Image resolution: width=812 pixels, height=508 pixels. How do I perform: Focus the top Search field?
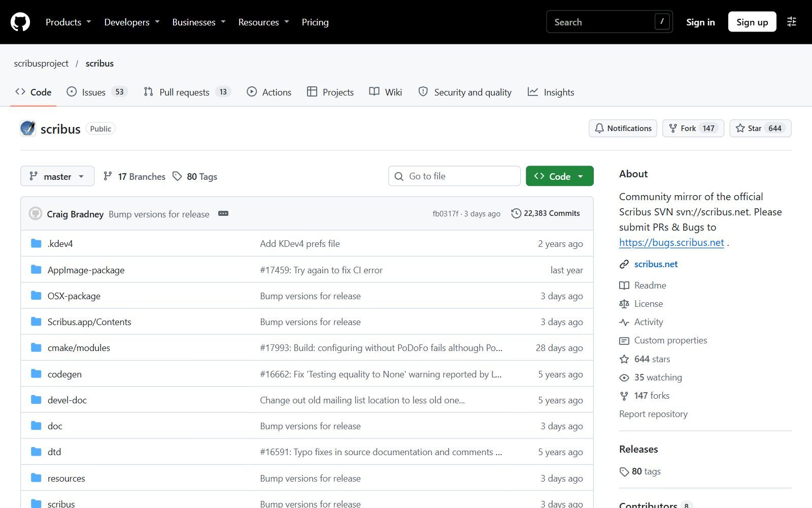[610, 22]
